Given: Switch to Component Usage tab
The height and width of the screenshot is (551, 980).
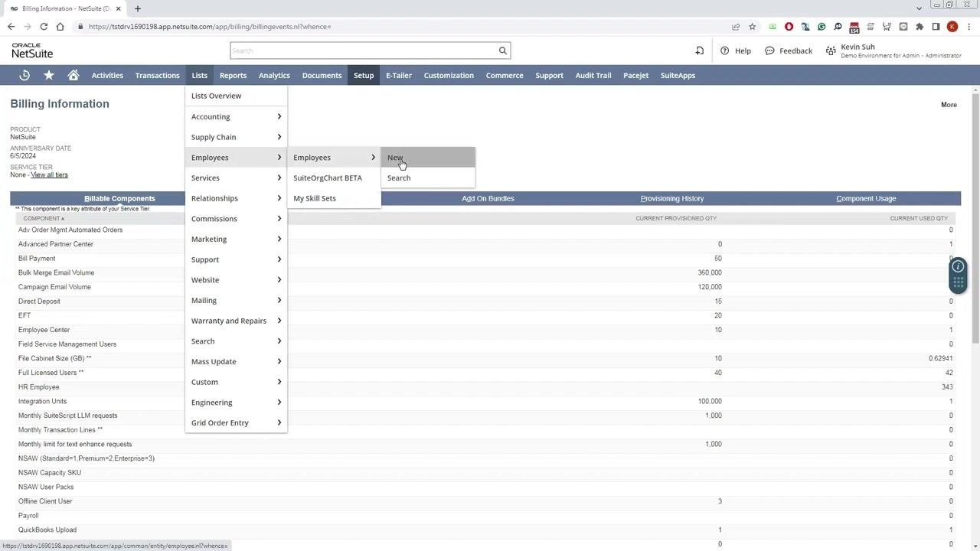Looking at the screenshot, I should click(866, 198).
